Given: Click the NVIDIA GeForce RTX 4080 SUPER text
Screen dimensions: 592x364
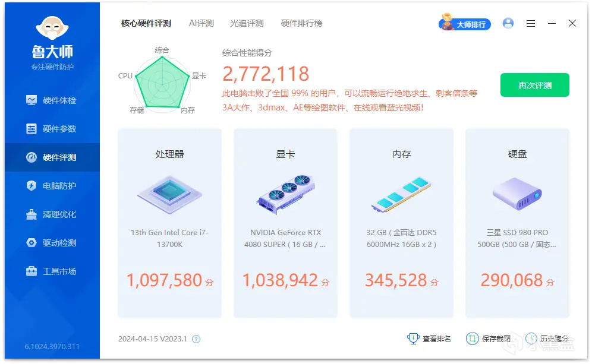Looking at the screenshot, I should click(x=285, y=238).
